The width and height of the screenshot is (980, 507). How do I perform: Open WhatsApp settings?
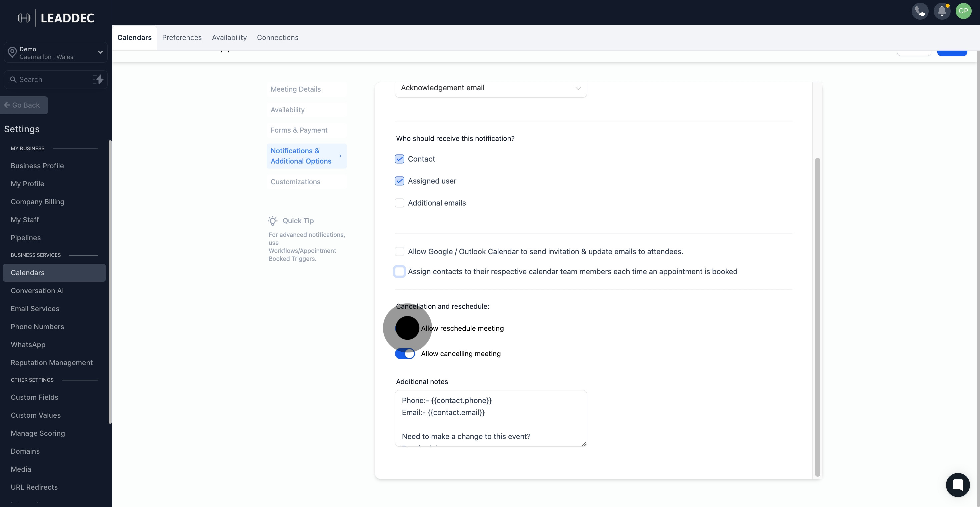(x=28, y=345)
